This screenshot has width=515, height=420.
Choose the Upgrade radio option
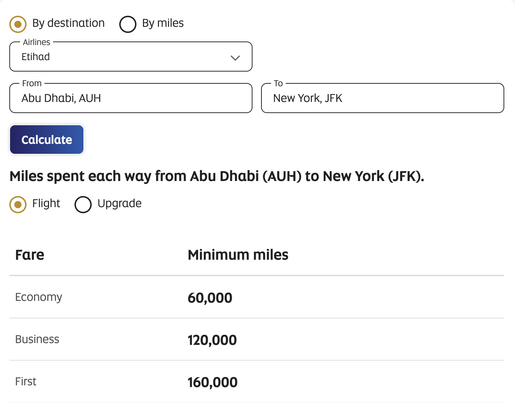click(x=83, y=205)
